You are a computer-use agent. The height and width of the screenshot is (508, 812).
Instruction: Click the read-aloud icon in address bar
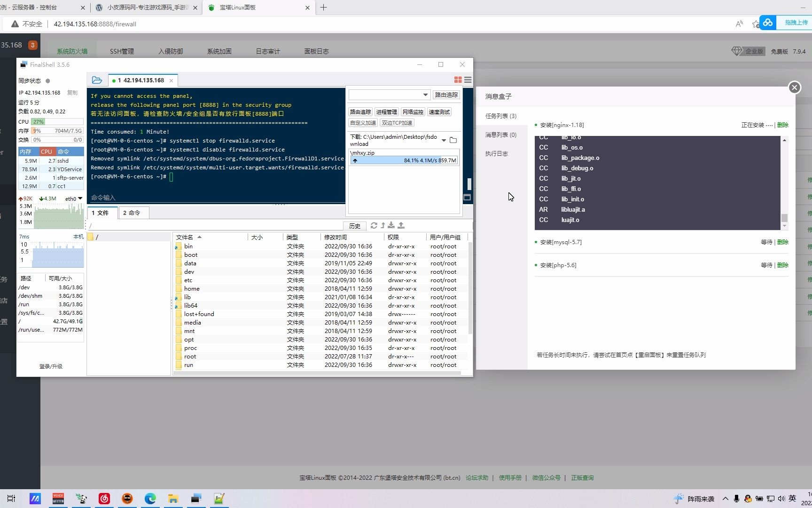click(739, 24)
